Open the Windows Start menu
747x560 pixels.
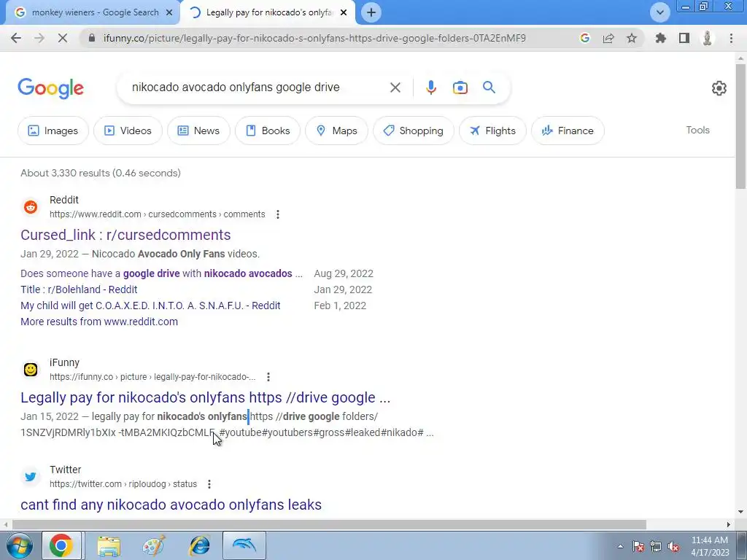(18, 545)
